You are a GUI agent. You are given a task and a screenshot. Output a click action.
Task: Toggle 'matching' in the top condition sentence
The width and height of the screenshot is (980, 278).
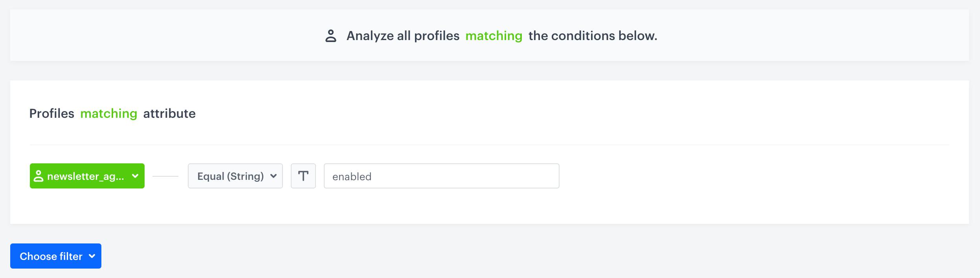coord(494,36)
